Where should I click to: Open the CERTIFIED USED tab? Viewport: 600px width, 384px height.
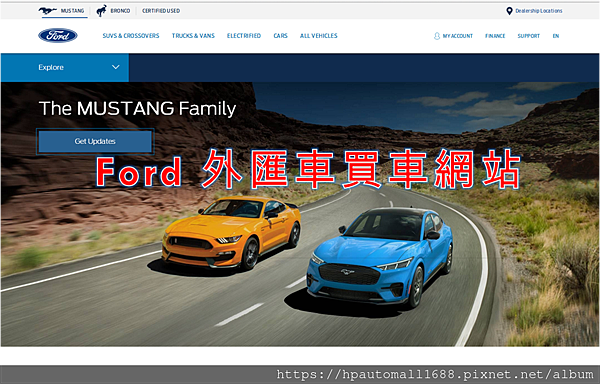(161, 11)
